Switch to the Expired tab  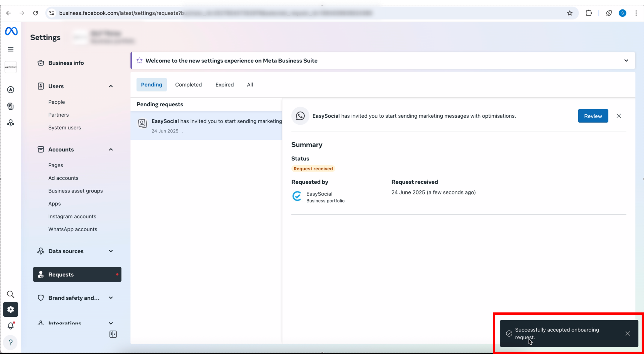225,85
